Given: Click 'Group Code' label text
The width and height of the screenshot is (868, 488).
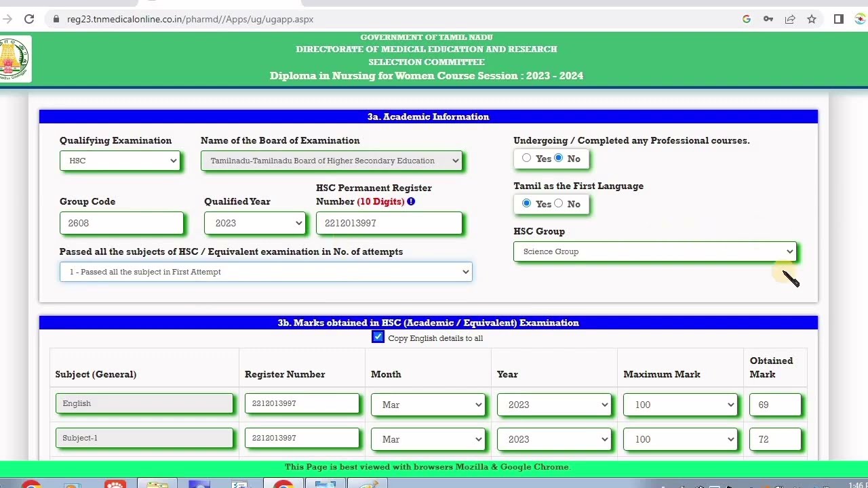Looking at the screenshot, I should coord(87,201).
